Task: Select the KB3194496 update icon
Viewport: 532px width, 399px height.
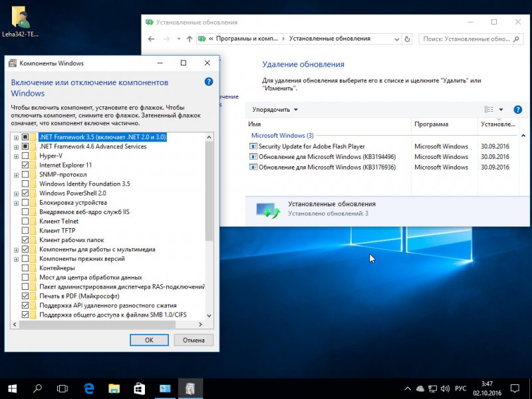Action: click(253, 157)
